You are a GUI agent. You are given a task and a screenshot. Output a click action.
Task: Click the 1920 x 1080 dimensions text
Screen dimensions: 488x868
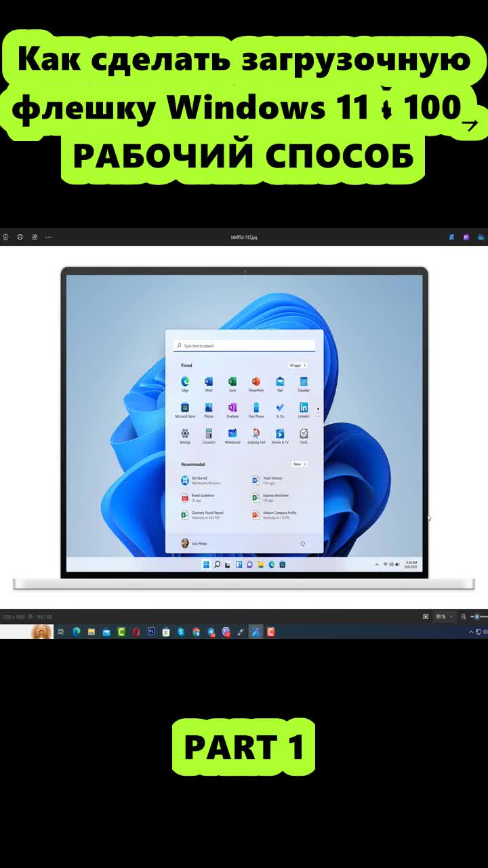13,617
